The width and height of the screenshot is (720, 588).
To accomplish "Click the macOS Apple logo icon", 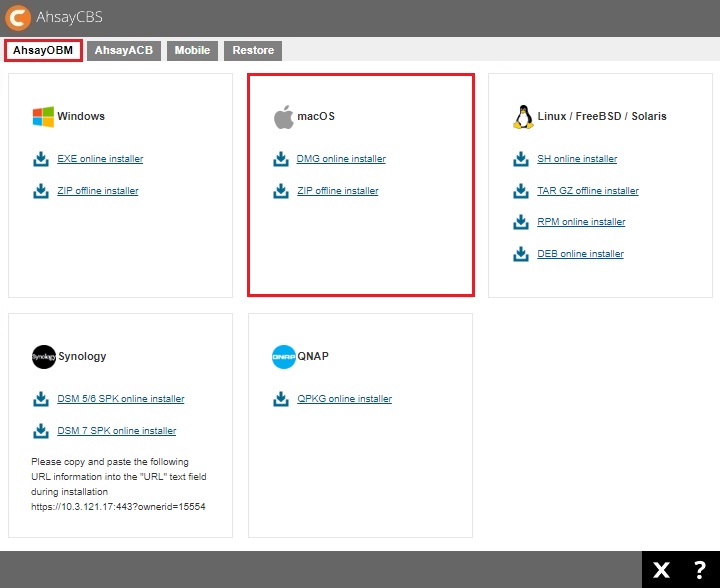I will pos(284,117).
